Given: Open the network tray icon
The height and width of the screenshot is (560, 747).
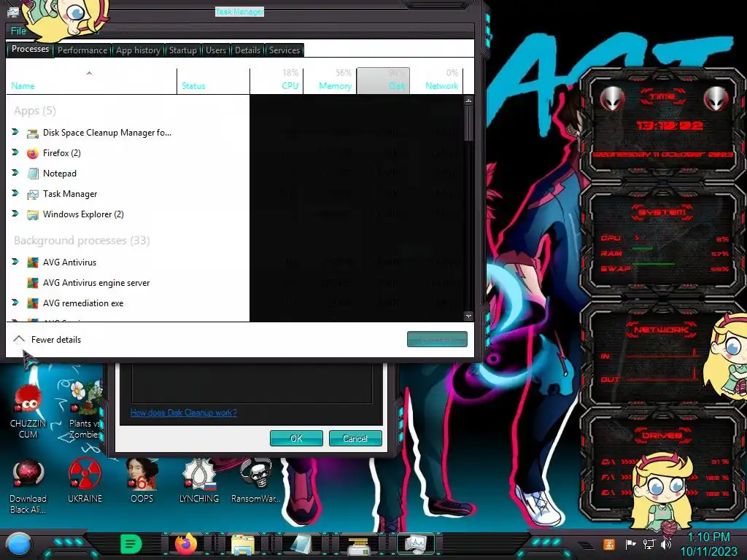Looking at the screenshot, I should point(649,544).
